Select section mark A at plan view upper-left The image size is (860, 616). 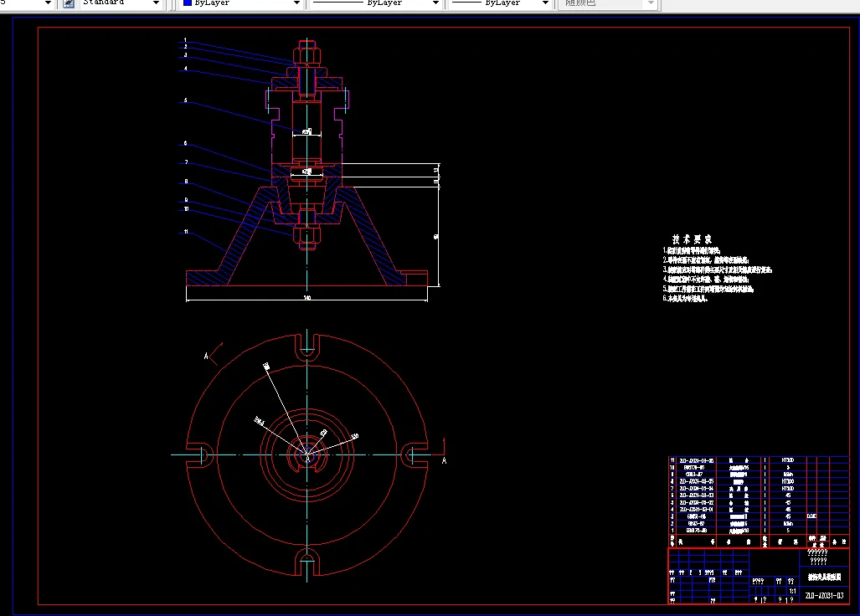[x=206, y=357]
